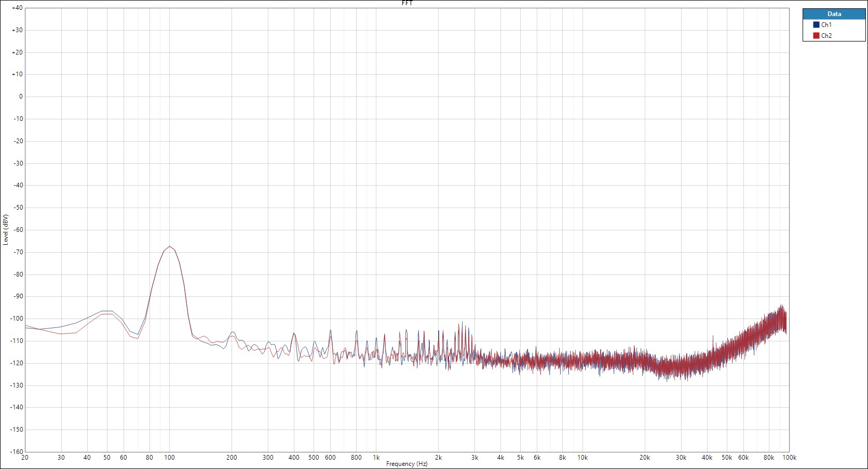The image size is (868, 469).
Task: Click the 200 frequency axis tick label
Action: click(x=232, y=458)
